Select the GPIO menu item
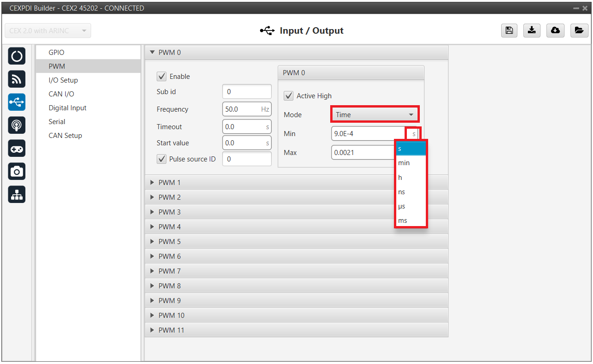Image resolution: width=593 pixels, height=364 pixels. [56, 53]
